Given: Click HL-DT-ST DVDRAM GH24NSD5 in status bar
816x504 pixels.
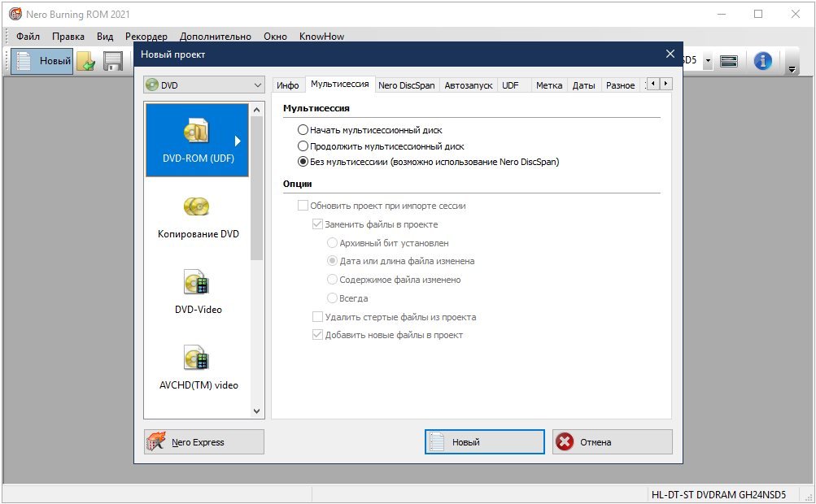Looking at the screenshot, I should click(x=718, y=494).
